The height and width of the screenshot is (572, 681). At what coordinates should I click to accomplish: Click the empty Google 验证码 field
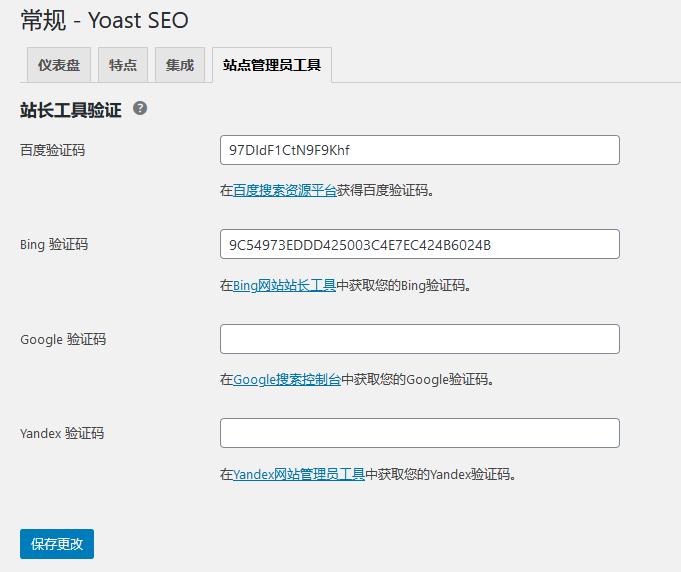click(x=419, y=339)
